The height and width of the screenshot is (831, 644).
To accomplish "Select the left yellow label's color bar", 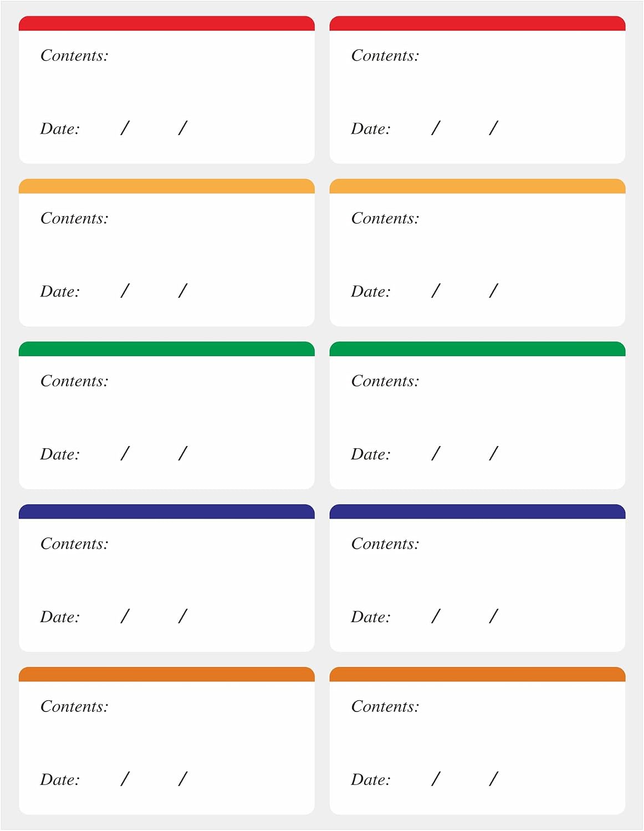I will pos(166,186).
